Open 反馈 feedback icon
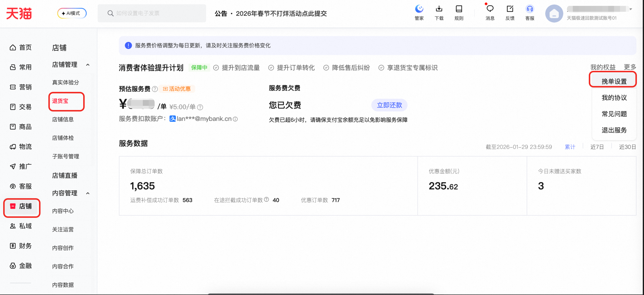The height and width of the screenshot is (295, 644). [510, 13]
